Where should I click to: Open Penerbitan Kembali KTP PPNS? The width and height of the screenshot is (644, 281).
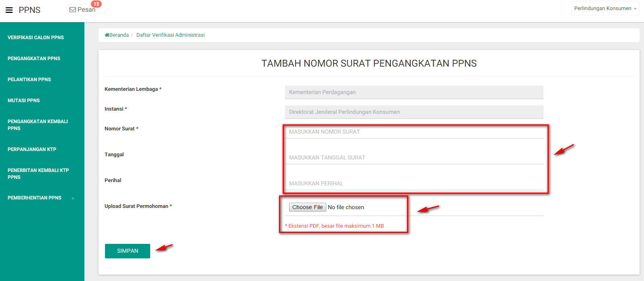tap(38, 174)
